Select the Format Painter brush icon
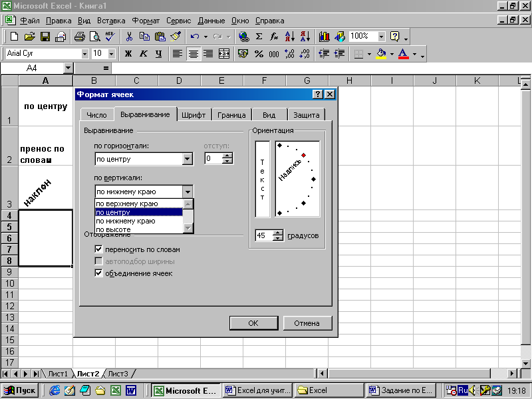This screenshot has width=532, height=399. [x=176, y=37]
